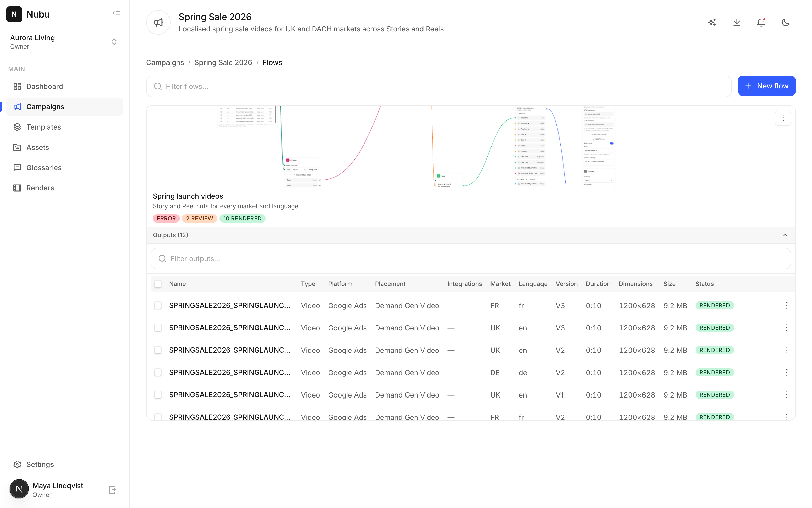Click the campaign megaphone header icon
812x508 pixels.
coord(158,23)
